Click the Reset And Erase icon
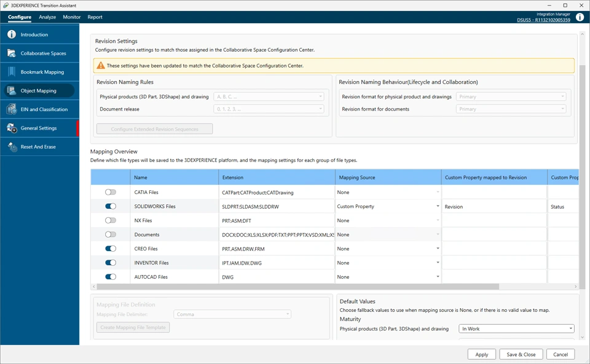 coord(11,147)
